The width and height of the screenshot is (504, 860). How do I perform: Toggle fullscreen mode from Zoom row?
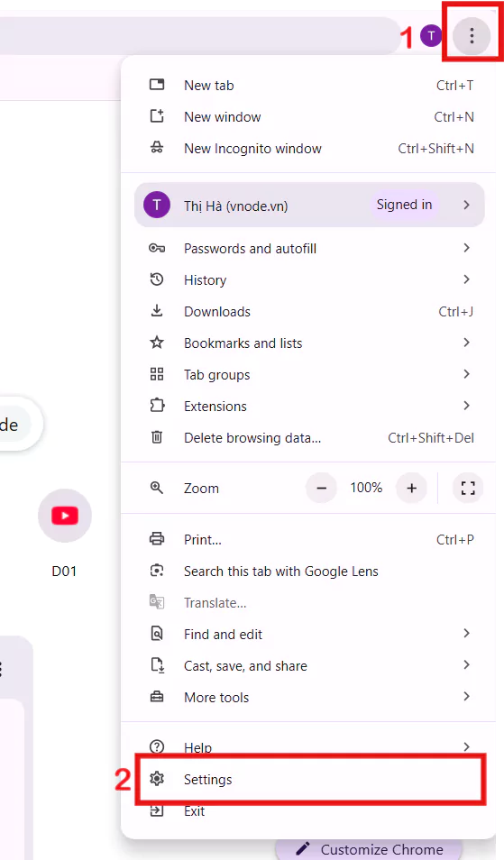468,488
